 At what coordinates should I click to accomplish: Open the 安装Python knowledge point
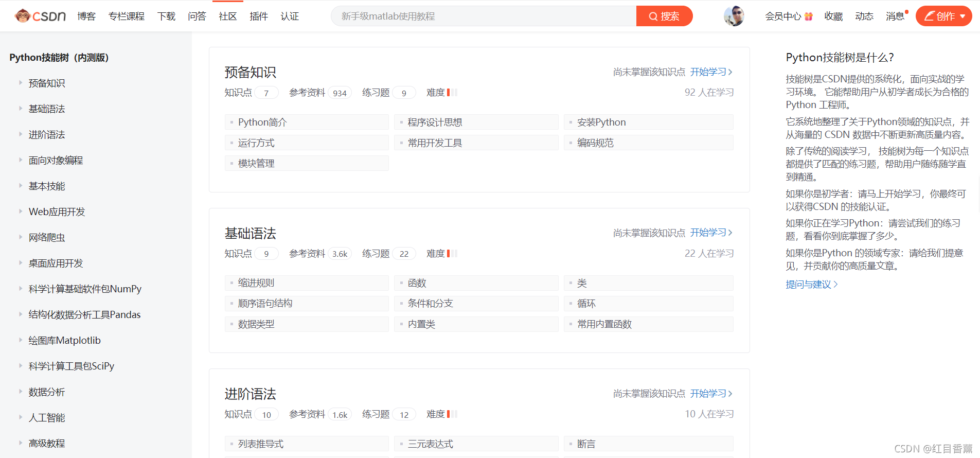click(649, 122)
